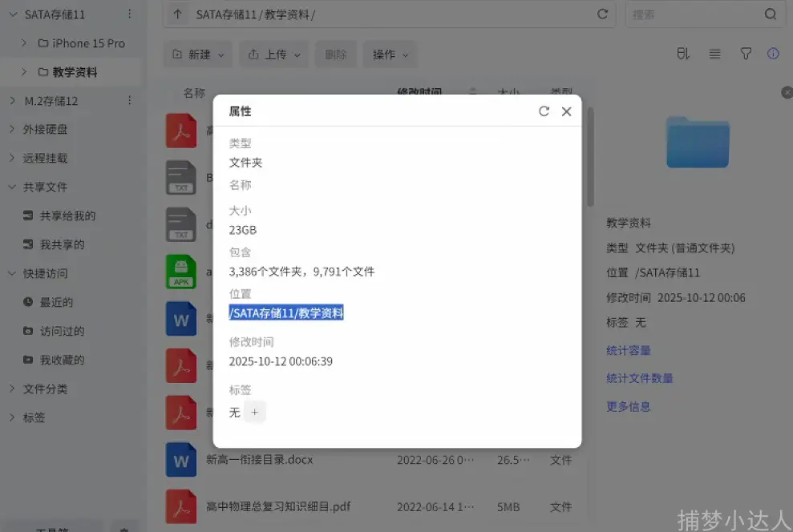This screenshot has height=532, width=793.
Task: Refresh the 属性 dialog with its reload icon
Action: [x=544, y=111]
